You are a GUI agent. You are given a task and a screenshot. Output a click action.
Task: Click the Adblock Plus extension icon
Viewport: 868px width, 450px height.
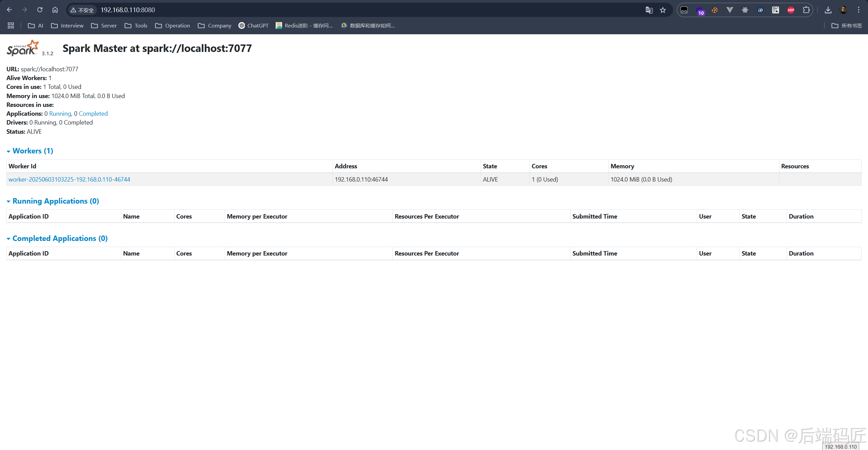tap(791, 10)
